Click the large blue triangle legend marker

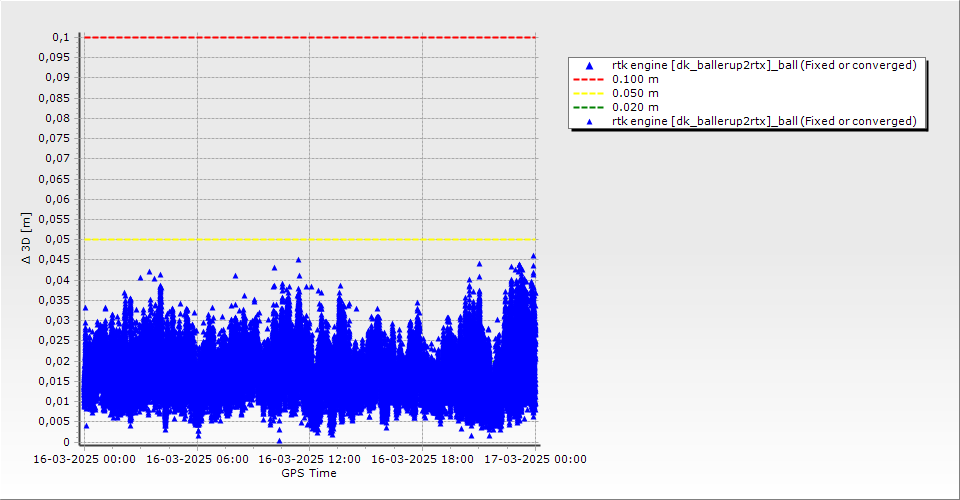click(x=590, y=65)
